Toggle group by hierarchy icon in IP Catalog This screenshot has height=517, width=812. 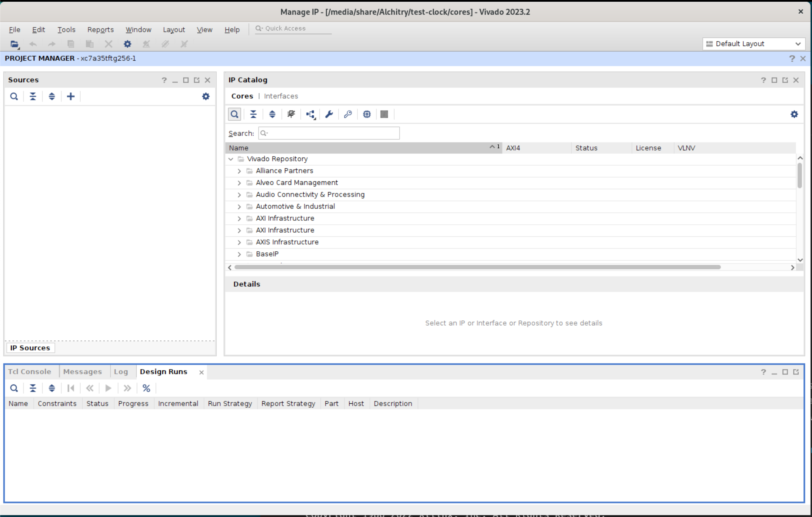310,114
